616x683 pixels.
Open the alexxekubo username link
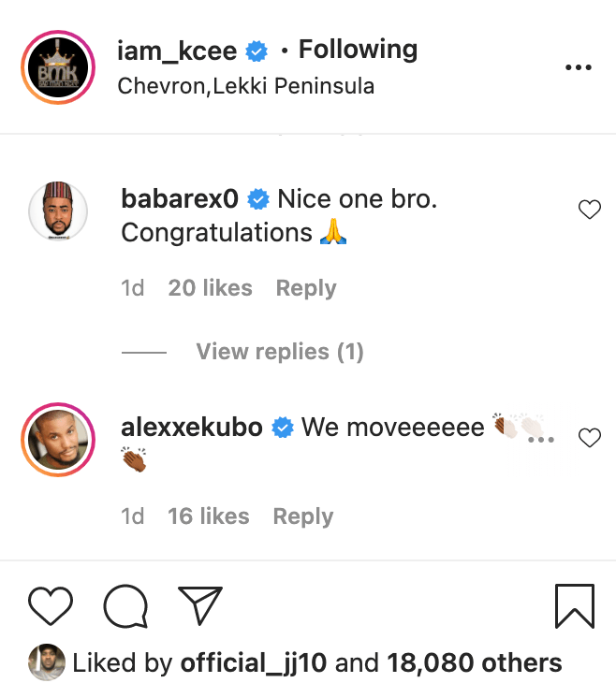192,428
